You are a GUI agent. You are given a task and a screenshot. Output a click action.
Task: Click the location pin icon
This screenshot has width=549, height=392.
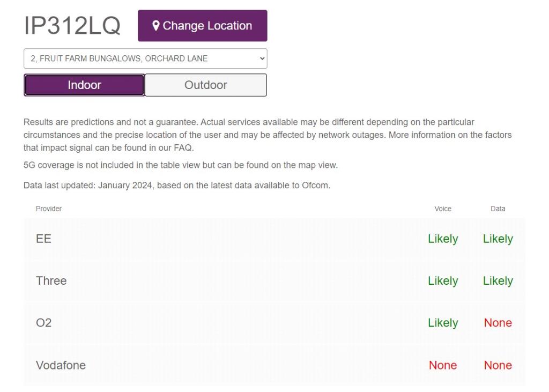156,26
